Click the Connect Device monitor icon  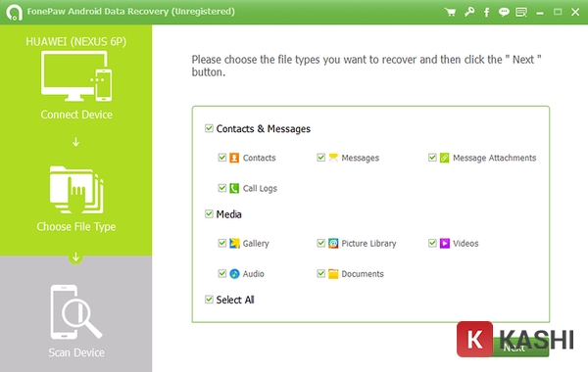(76, 76)
